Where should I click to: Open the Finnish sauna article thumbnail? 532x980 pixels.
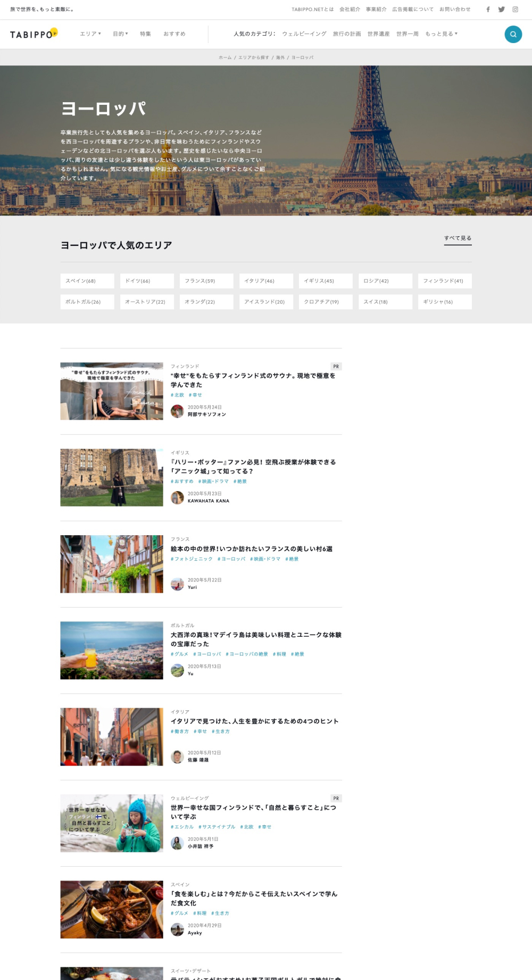pyautogui.click(x=112, y=391)
